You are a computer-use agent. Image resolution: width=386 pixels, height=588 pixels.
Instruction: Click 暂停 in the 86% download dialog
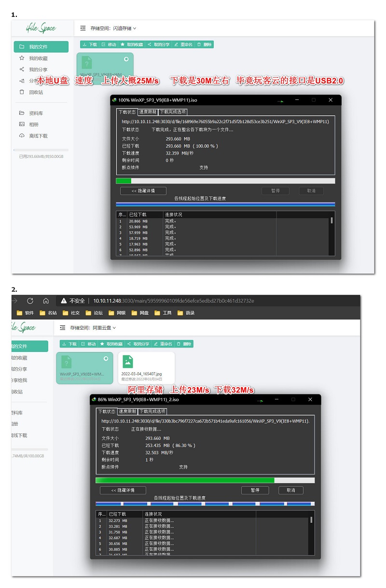coord(255,490)
